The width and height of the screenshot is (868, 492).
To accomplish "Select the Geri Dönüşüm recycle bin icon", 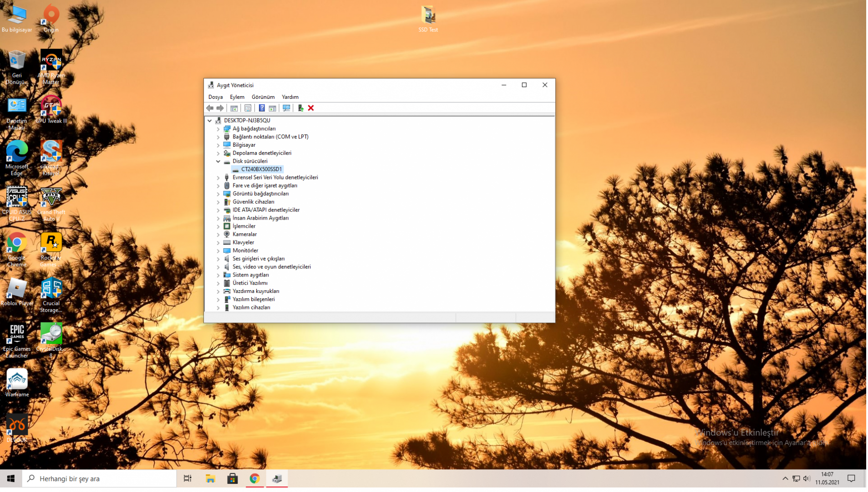I will (17, 67).
